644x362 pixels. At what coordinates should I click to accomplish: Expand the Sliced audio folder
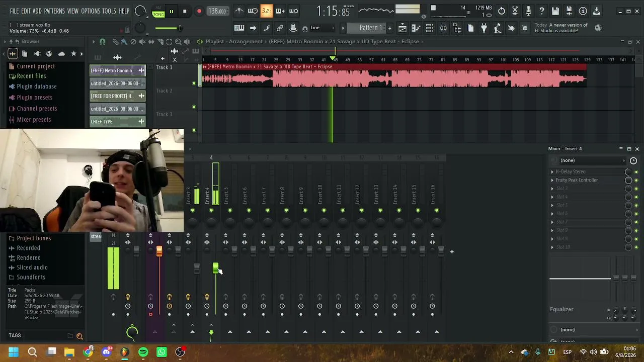32,267
